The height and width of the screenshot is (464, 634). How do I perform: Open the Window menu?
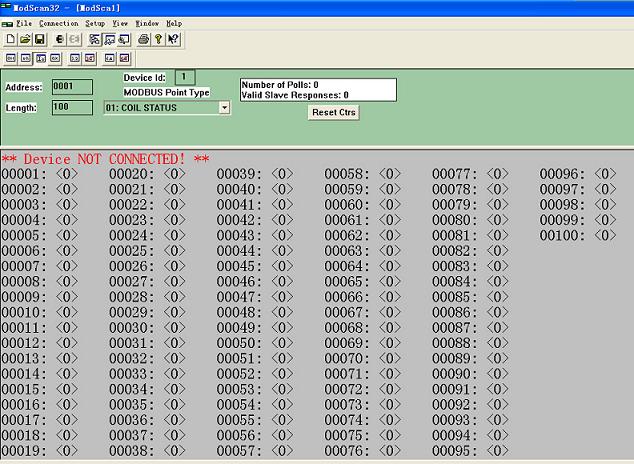click(147, 22)
